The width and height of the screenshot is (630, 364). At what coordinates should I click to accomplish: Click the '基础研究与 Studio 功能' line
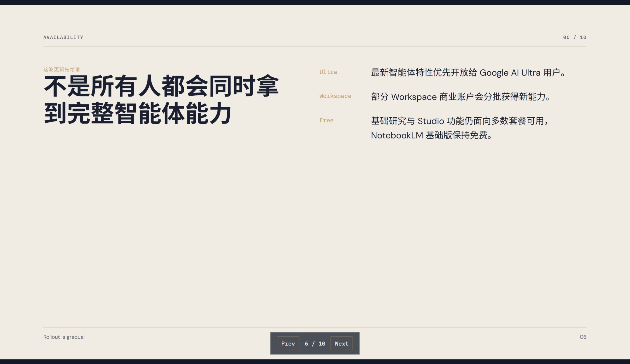460,121
